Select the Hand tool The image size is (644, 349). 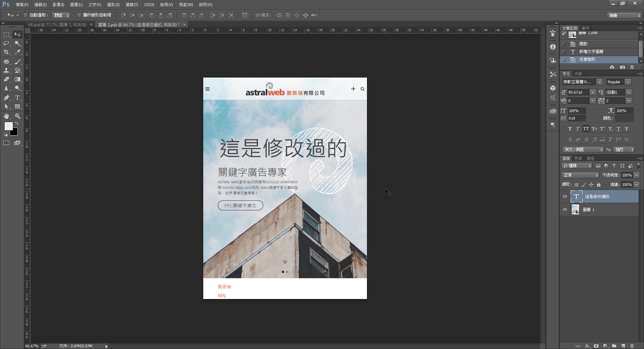coord(6,116)
